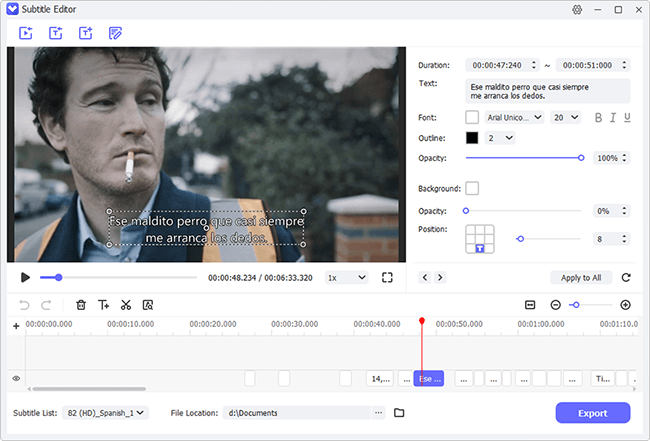Viewport: 650px width, 441px height.
Task: Browse file location with ellipsis button
Action: coord(378,413)
